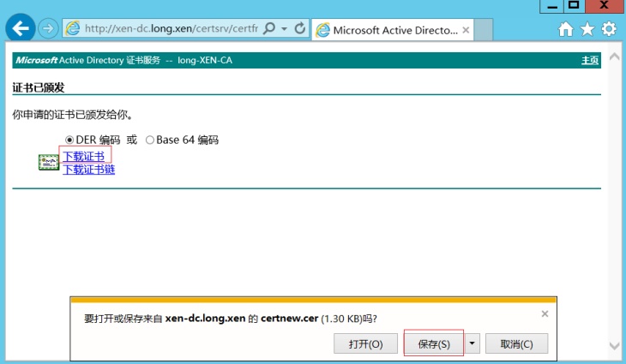The image size is (626, 364).
Task: Click the 下载证书 link
Action: coord(83,156)
